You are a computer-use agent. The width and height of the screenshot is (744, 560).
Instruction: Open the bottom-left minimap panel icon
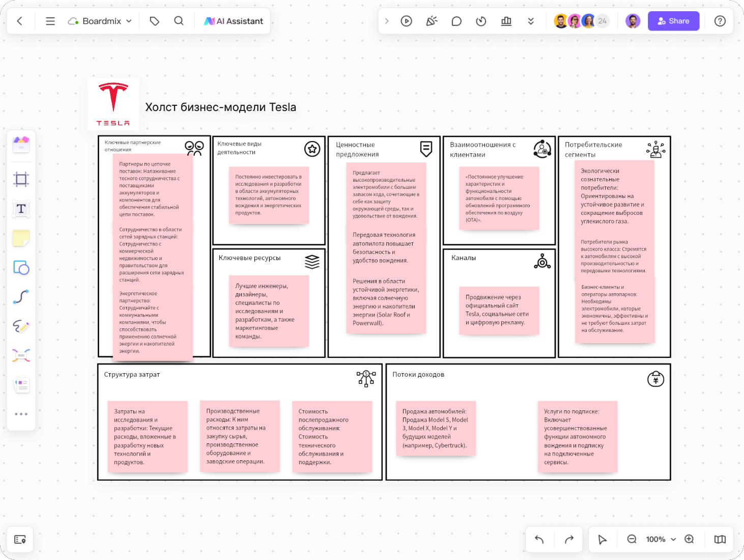click(x=20, y=540)
